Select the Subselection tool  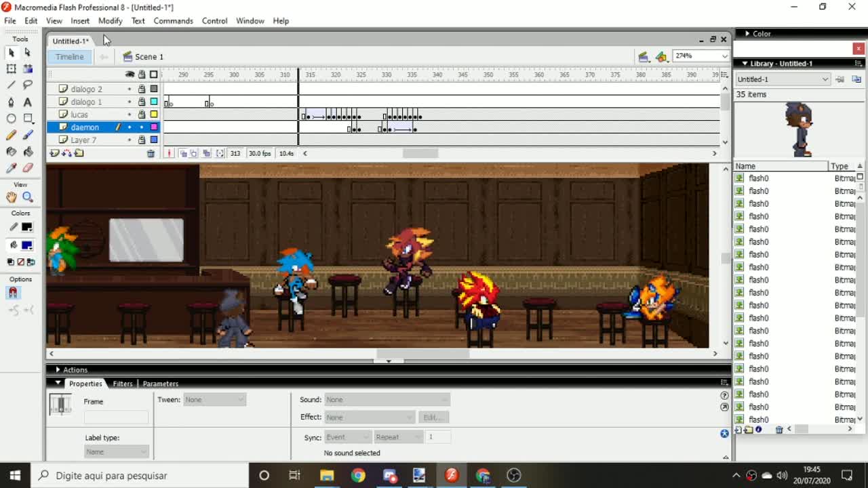28,52
